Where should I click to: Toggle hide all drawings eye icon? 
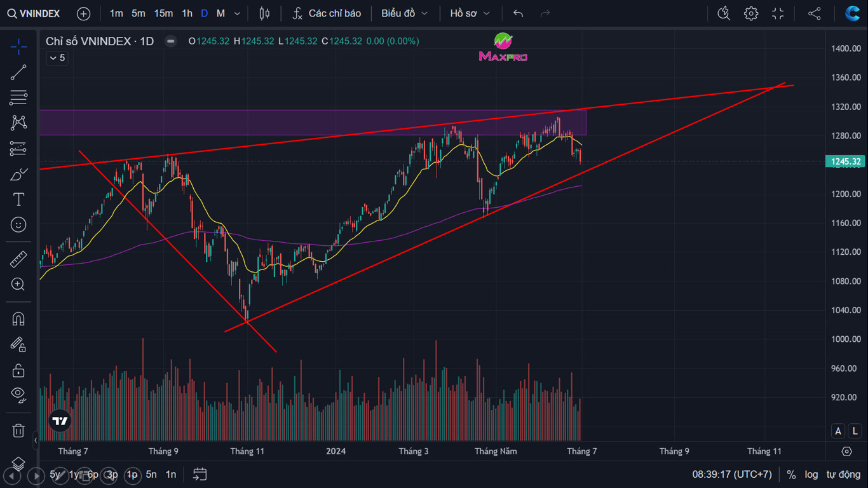(x=18, y=395)
